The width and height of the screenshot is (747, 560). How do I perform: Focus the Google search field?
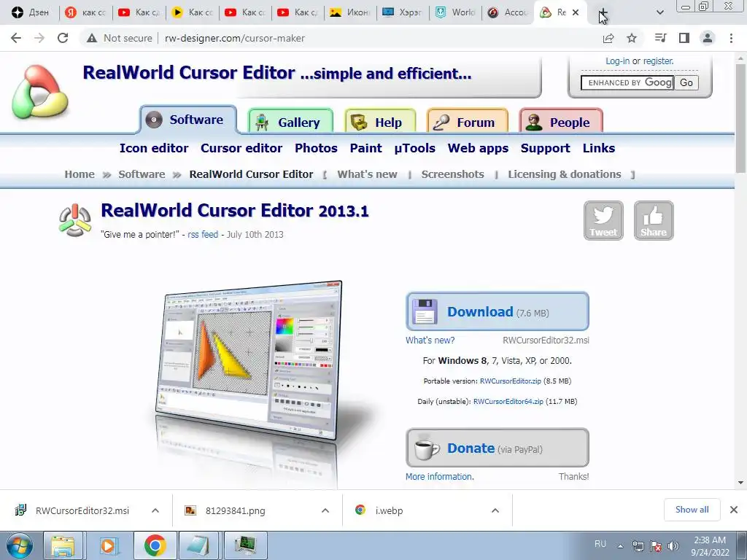coord(627,82)
